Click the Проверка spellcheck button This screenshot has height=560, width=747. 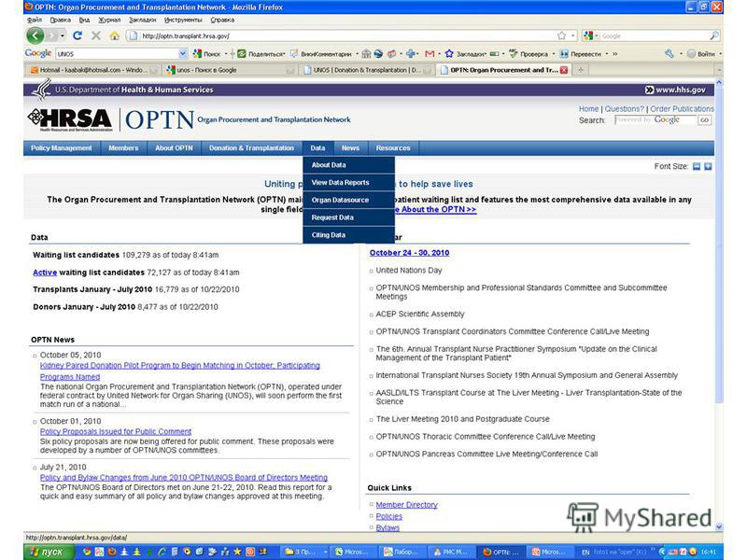point(529,54)
